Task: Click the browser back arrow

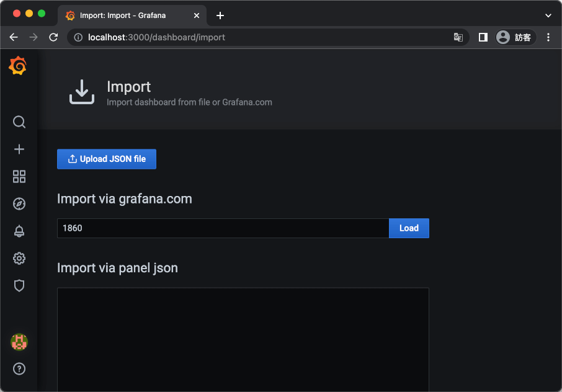Action: click(x=14, y=37)
